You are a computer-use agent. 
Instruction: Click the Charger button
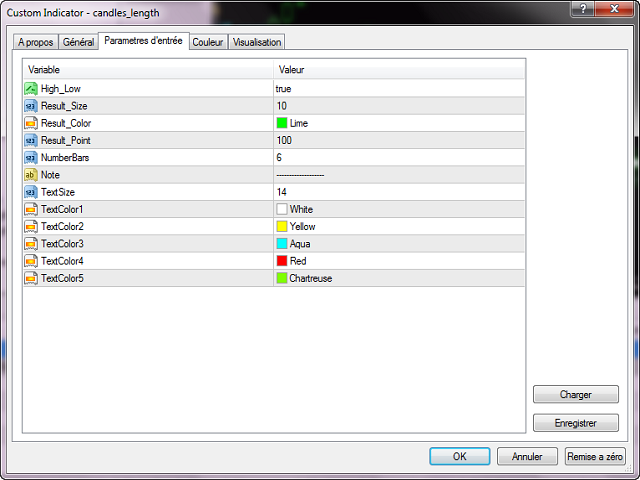click(x=576, y=394)
